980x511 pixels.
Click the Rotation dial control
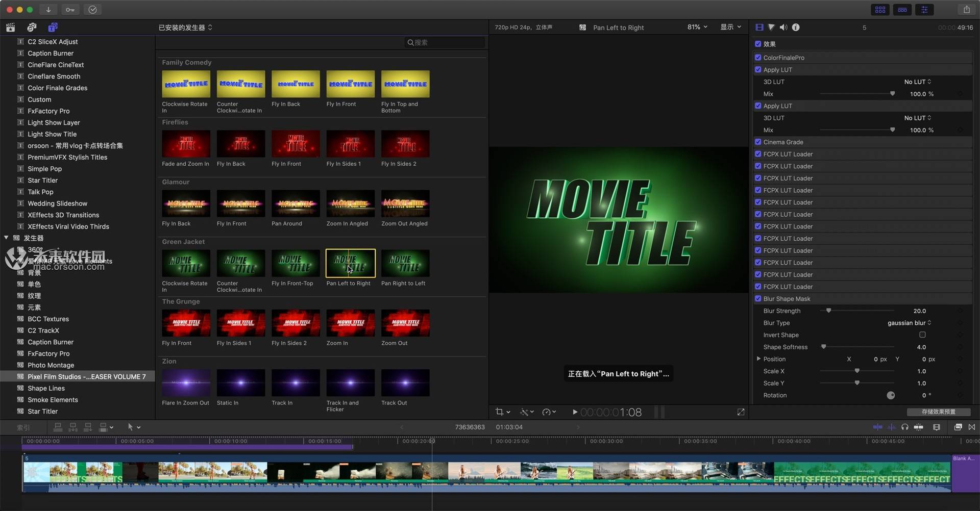coord(891,395)
